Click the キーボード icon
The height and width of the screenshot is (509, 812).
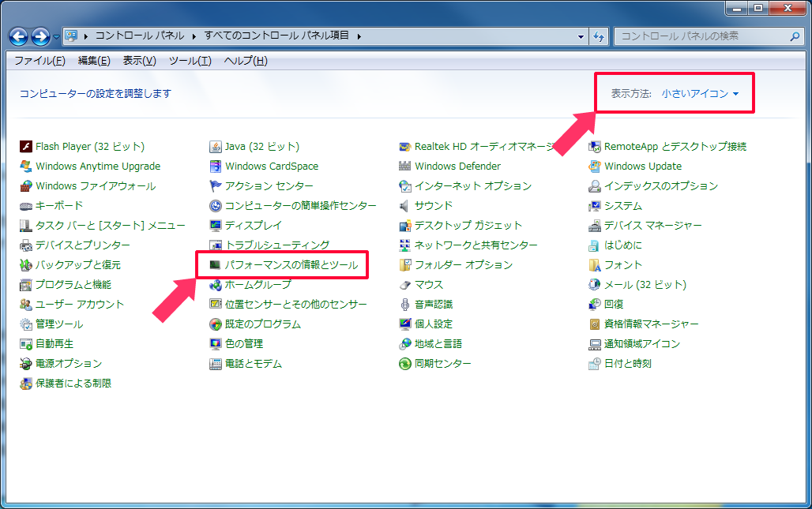(x=26, y=206)
